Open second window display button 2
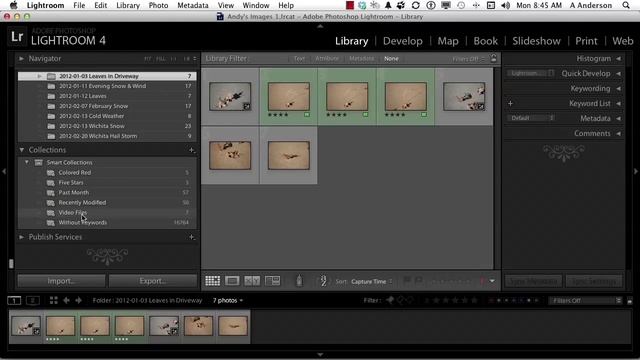The image size is (640, 360). point(33,301)
